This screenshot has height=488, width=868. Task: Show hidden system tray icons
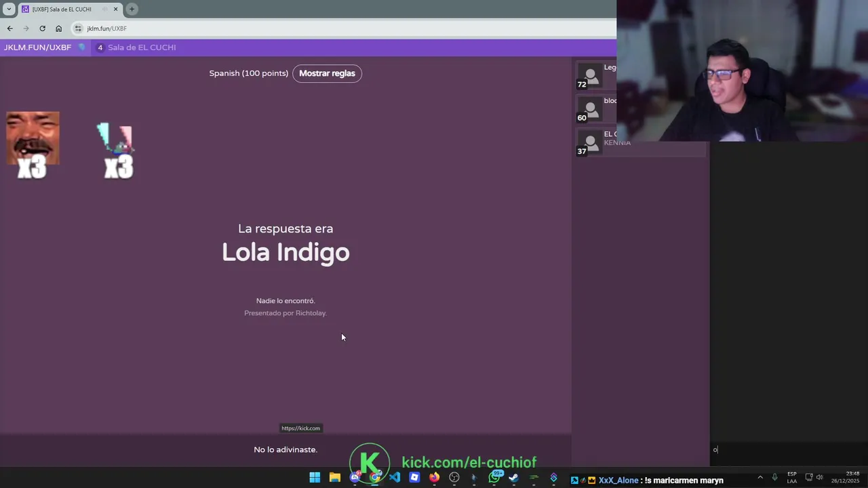tap(759, 477)
